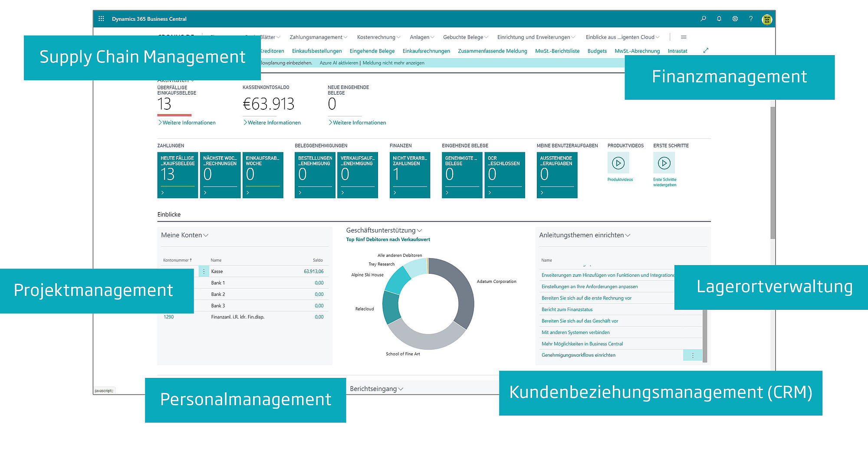Open the settings gear icon

(x=735, y=19)
